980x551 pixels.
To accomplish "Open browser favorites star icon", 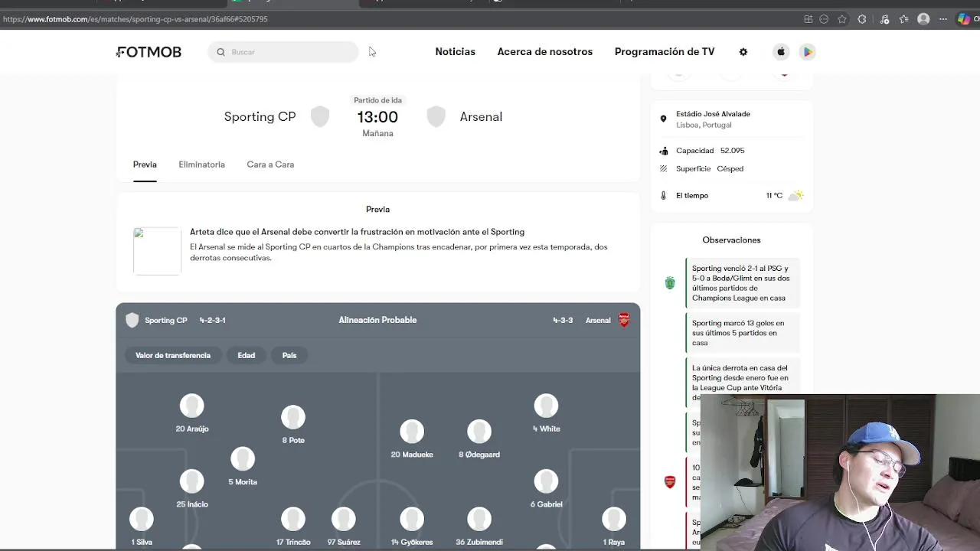I will tap(842, 19).
